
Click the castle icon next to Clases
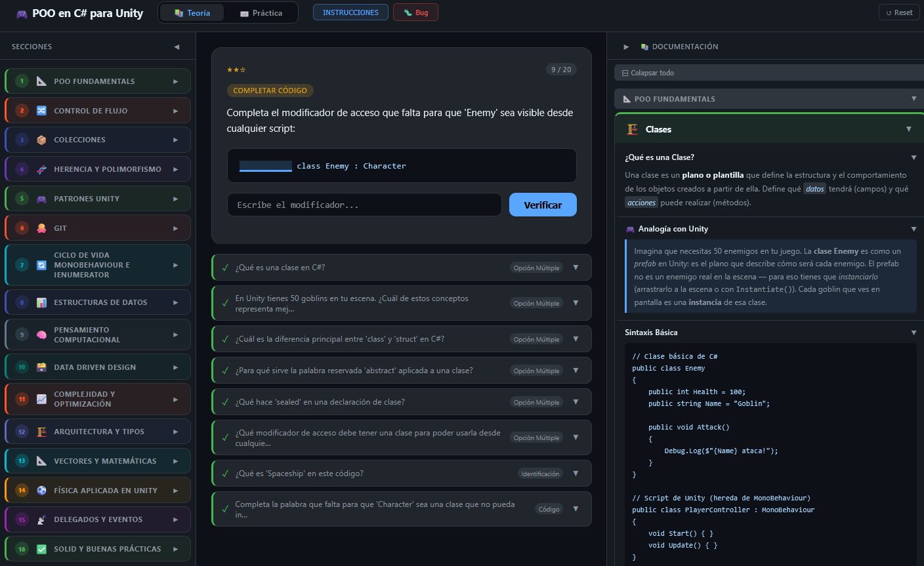coord(631,129)
